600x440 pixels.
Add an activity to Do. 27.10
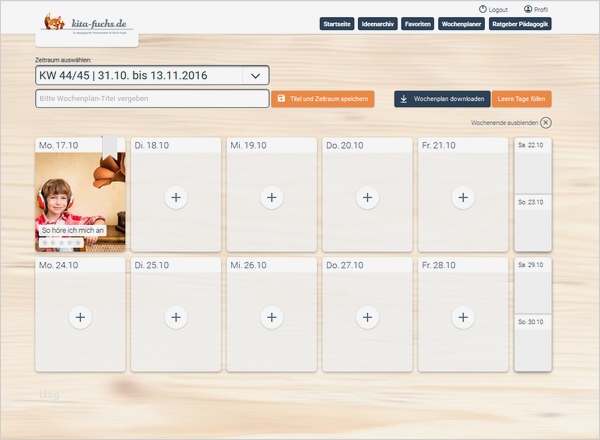tap(367, 317)
